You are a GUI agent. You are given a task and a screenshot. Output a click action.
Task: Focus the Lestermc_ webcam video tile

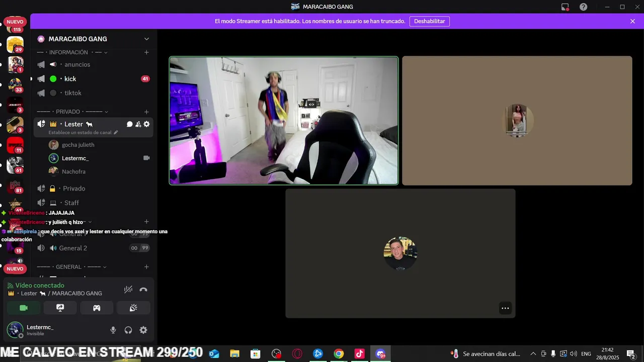pyautogui.click(x=284, y=121)
